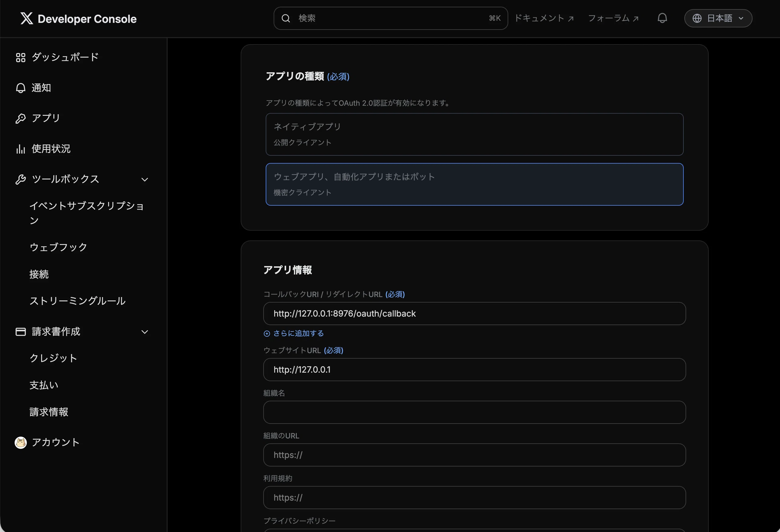Go to 使用状況 page
Image resolution: width=780 pixels, height=532 pixels.
tap(51, 149)
